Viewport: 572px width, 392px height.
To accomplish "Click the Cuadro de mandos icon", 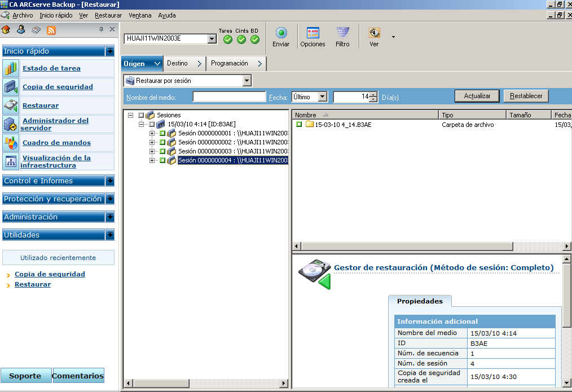I will coord(11,143).
